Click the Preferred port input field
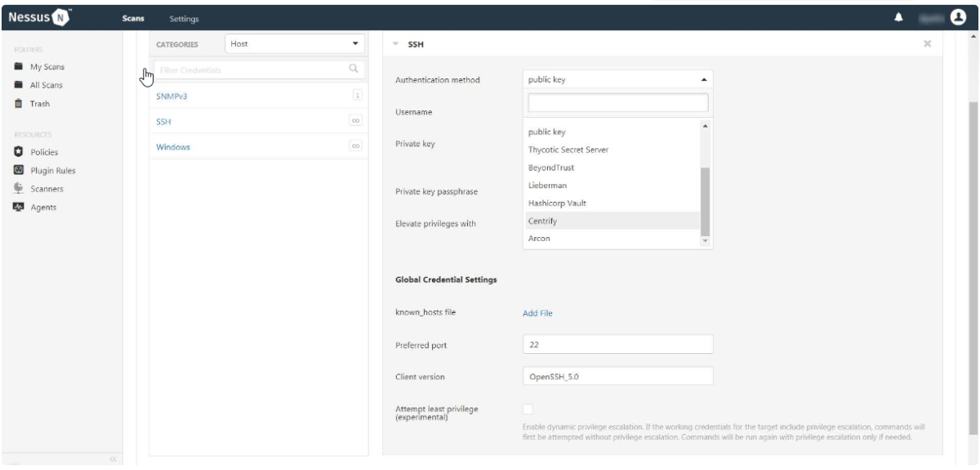The image size is (980, 470). pos(617,345)
